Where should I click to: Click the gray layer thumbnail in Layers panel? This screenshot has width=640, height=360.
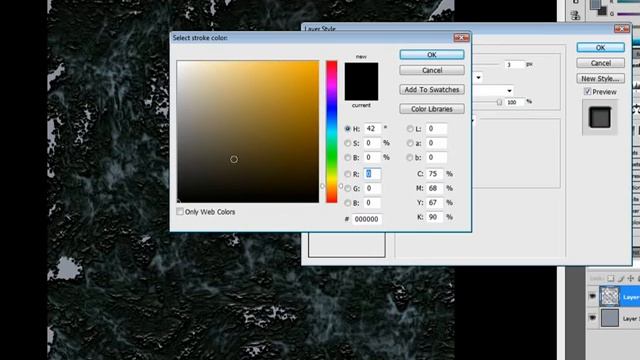(x=609, y=318)
